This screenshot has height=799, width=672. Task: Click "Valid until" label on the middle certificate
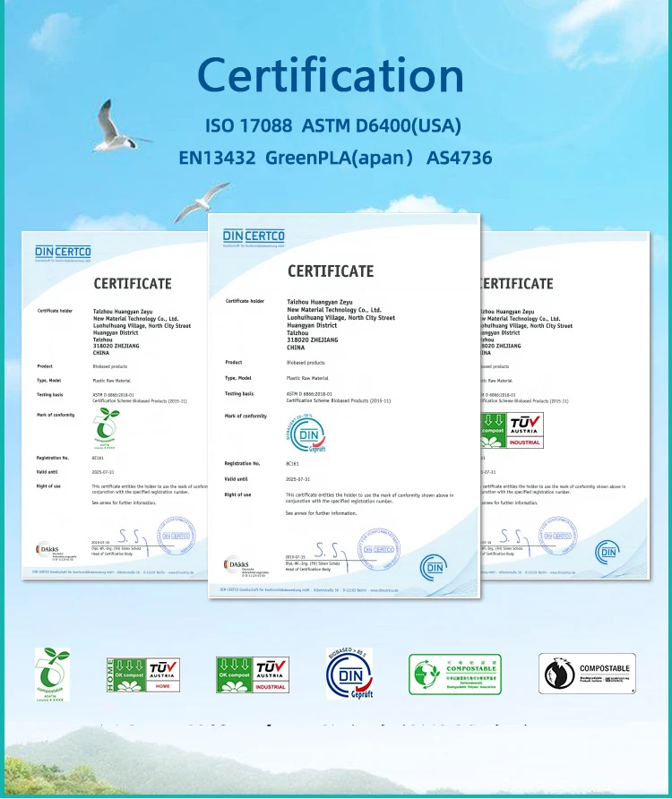click(x=236, y=479)
